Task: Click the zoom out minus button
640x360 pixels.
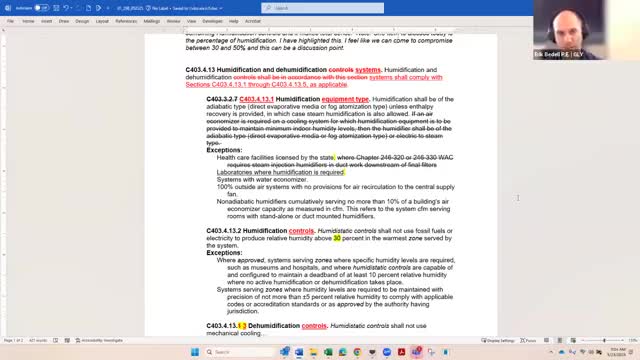Action: (583, 340)
